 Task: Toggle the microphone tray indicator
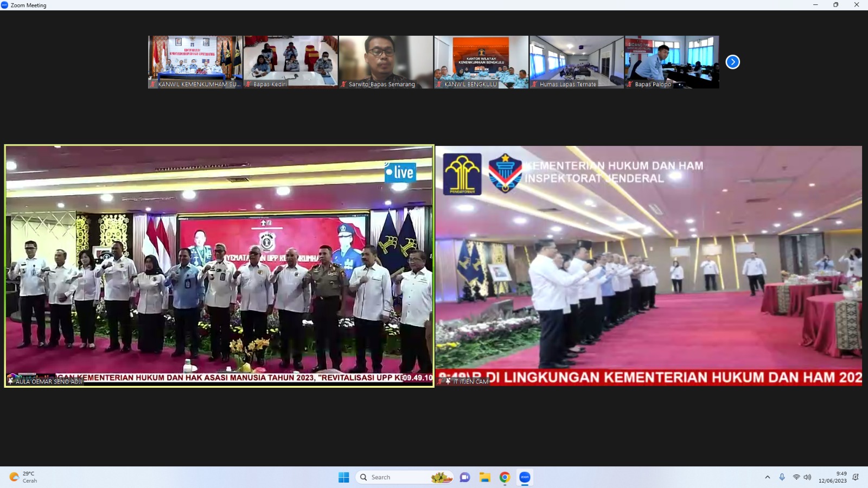coord(782,477)
